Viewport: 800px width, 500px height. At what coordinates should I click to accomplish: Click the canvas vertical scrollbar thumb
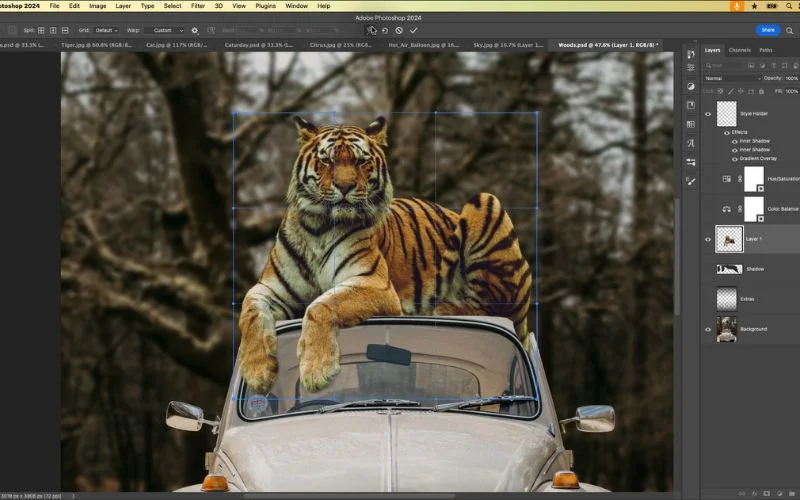pos(678,257)
